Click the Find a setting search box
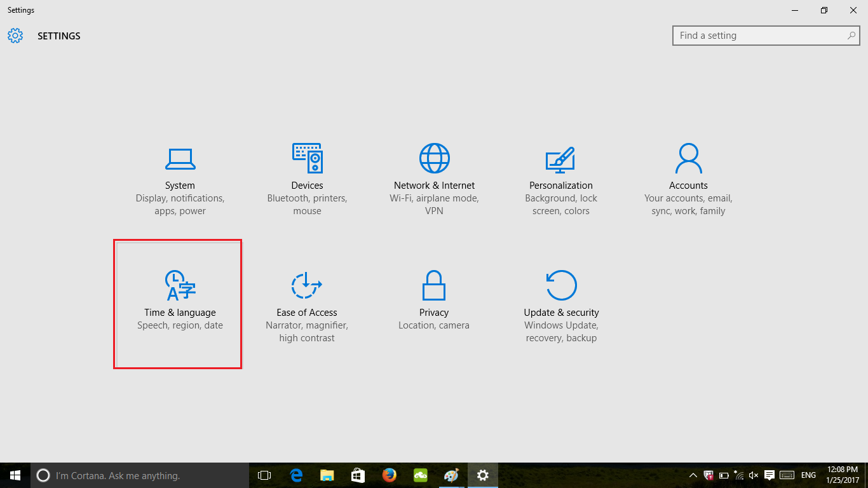 [x=766, y=36]
